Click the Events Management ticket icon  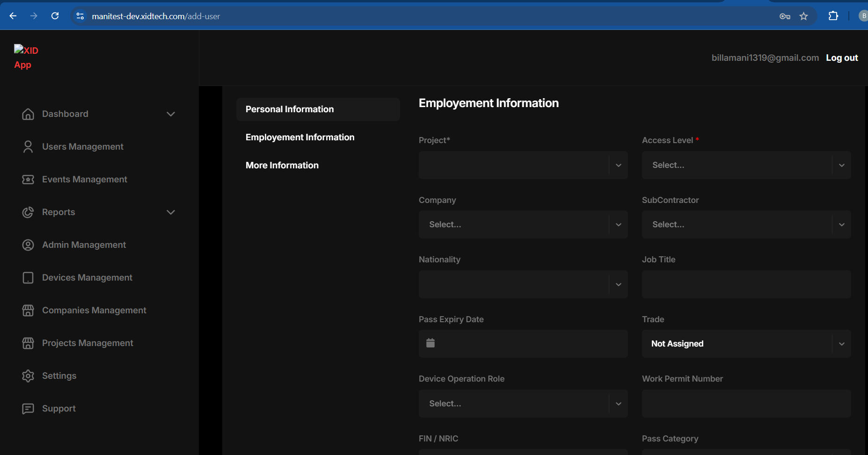pyautogui.click(x=28, y=180)
